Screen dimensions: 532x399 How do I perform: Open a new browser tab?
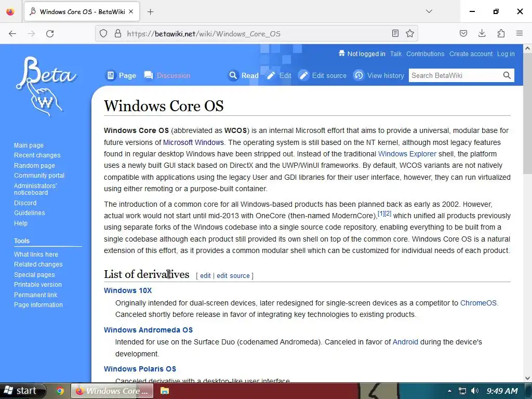151,12
